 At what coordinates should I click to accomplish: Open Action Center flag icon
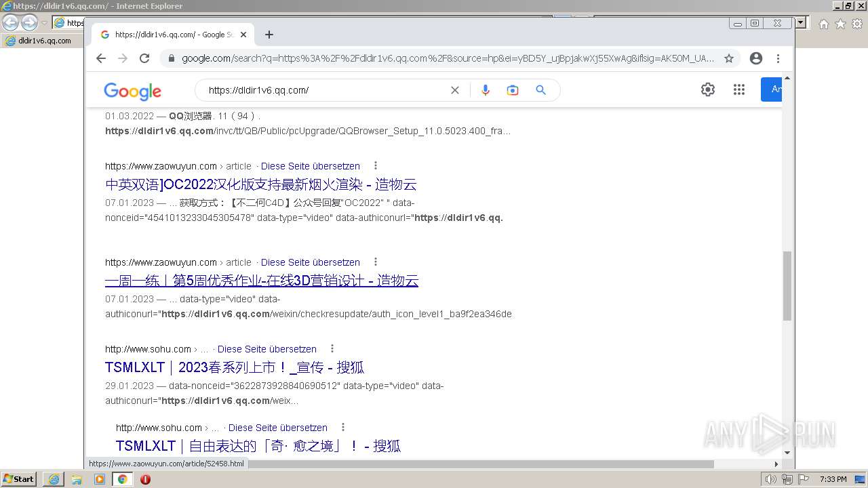(804, 479)
